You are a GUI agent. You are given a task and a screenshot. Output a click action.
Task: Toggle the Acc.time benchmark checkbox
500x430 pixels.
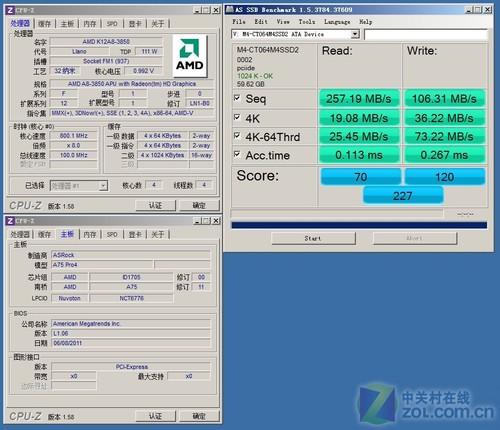coord(237,154)
